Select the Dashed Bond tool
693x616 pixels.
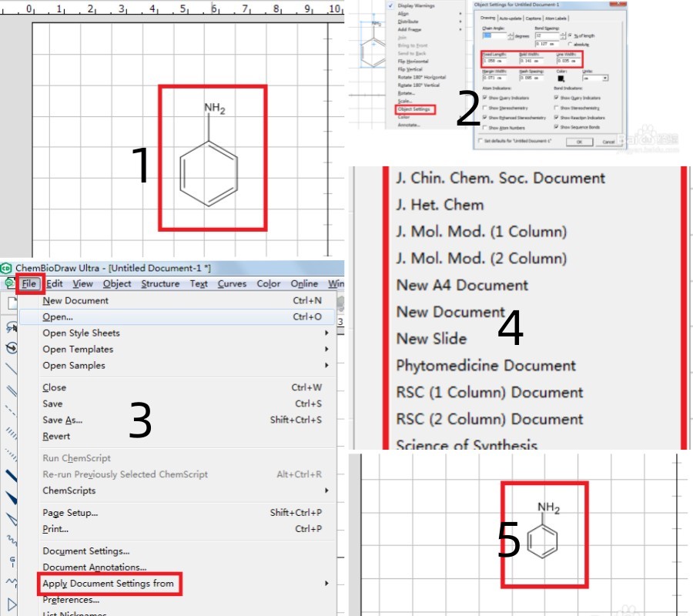[x=11, y=411]
